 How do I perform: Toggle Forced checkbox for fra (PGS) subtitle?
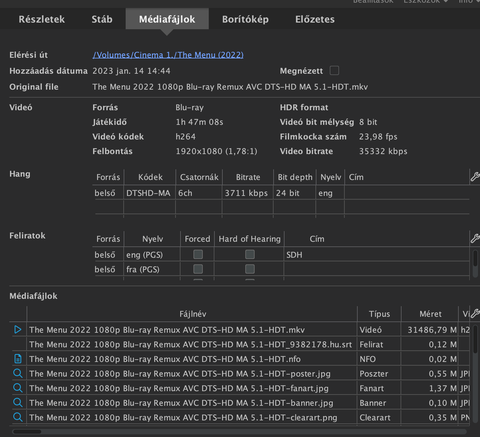pyautogui.click(x=198, y=269)
